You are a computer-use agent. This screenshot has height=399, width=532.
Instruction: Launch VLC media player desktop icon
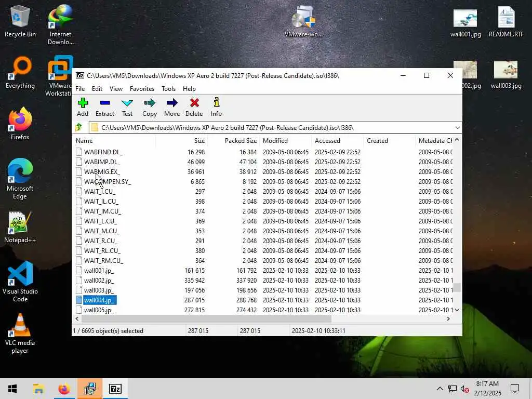(20, 334)
